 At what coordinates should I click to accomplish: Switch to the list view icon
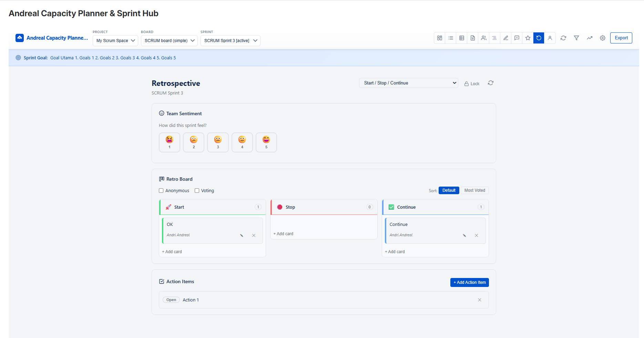(x=451, y=38)
